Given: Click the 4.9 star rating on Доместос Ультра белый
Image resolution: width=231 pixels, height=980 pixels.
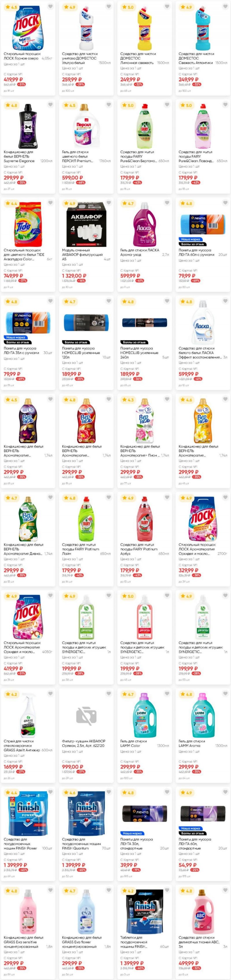Looking at the screenshot, I should (x=70, y=7).
